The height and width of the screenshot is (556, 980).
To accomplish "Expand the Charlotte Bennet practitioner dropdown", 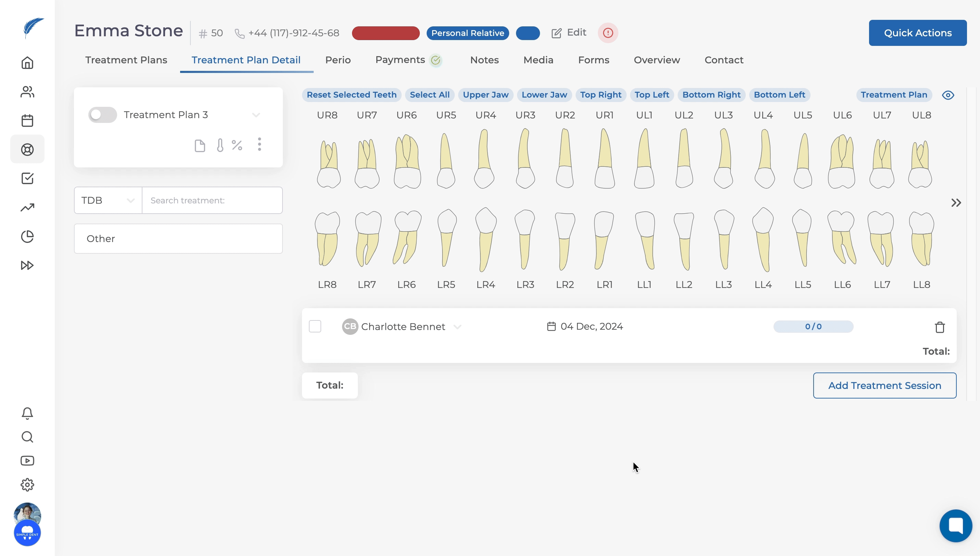I will 457,327.
